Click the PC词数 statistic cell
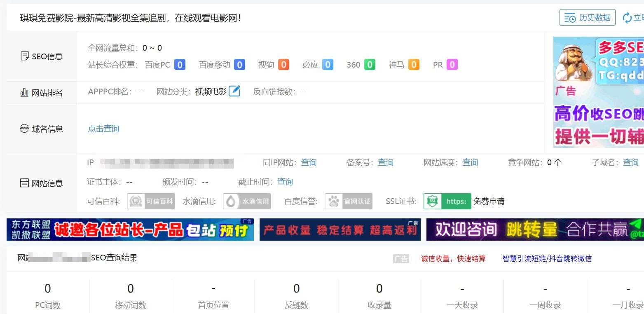The width and height of the screenshot is (644, 314). point(48,297)
